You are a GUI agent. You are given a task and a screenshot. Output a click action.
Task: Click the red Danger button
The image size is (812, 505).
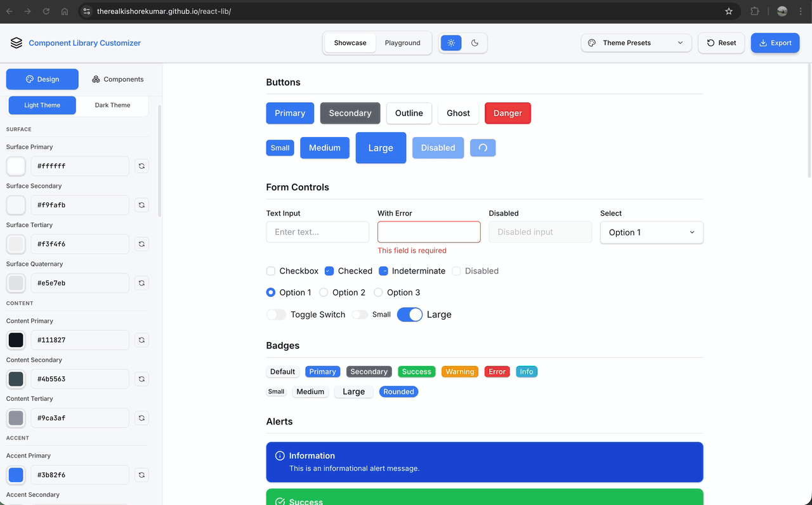point(507,113)
